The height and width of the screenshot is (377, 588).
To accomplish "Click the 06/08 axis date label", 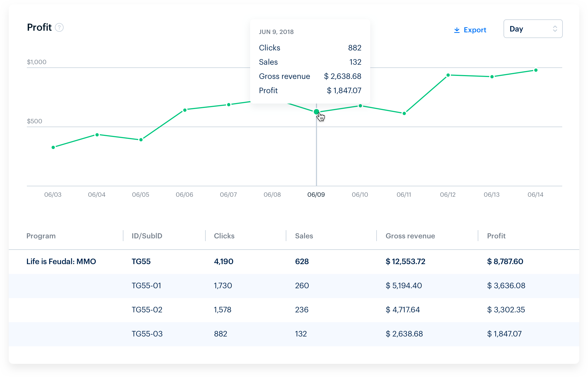I will coord(272,195).
